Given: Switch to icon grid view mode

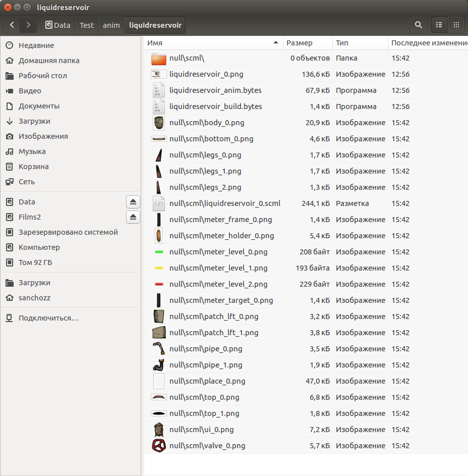Looking at the screenshot, I should click(456, 25).
